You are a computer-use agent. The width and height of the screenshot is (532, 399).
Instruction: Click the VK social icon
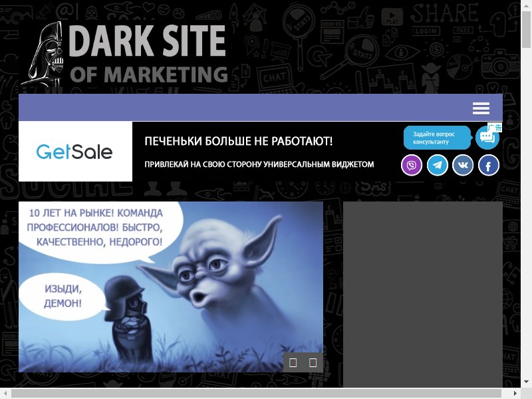coord(463,165)
